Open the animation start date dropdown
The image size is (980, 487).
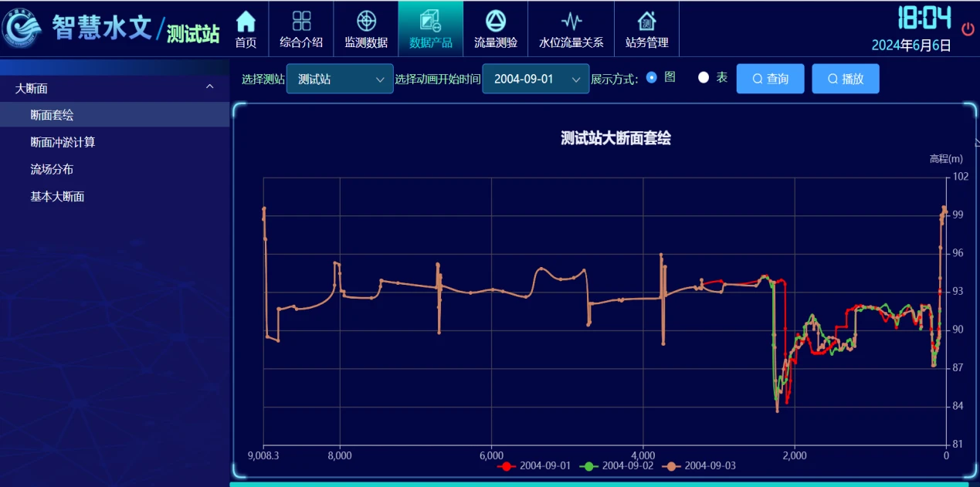[536, 78]
